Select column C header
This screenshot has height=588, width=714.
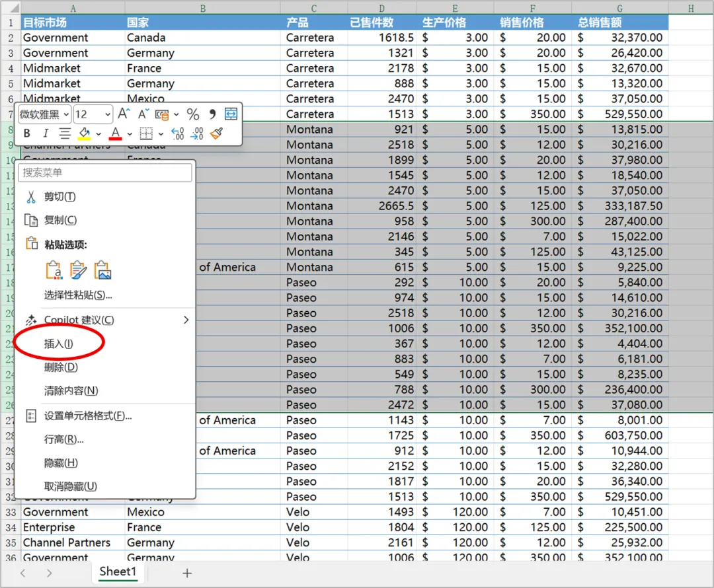point(314,8)
